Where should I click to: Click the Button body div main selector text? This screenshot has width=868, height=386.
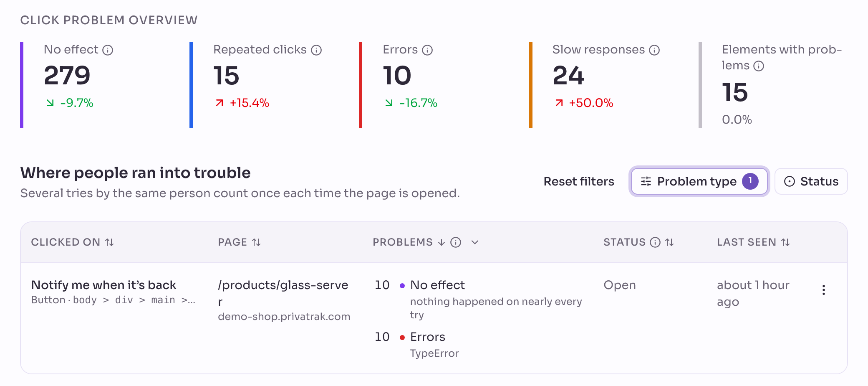tap(113, 300)
